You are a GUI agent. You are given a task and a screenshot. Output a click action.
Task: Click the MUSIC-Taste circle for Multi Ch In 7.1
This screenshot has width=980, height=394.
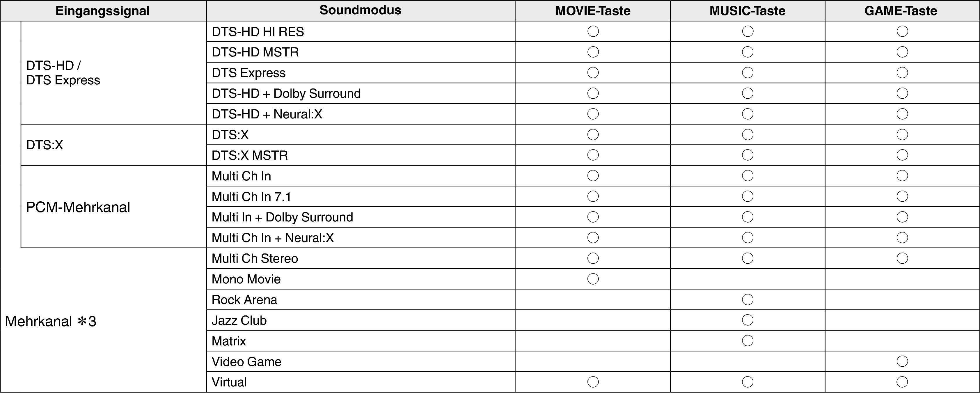(x=747, y=197)
